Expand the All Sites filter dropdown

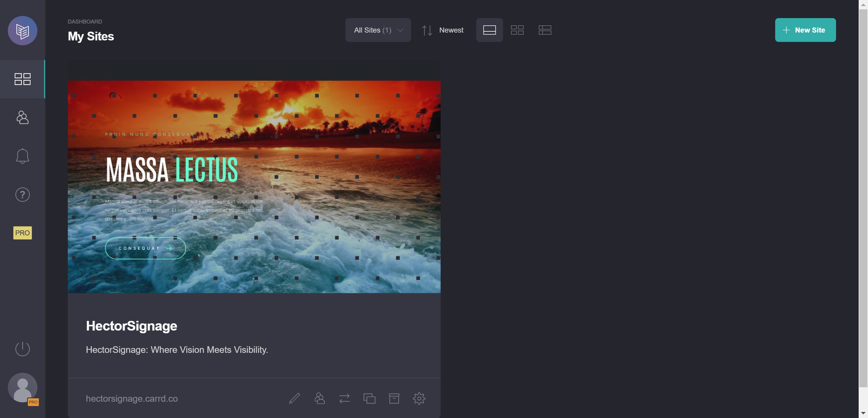tap(378, 30)
